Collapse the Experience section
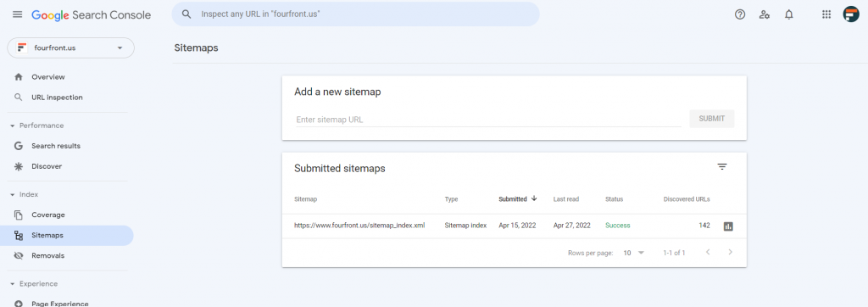The width and height of the screenshot is (868, 307). coord(13,284)
